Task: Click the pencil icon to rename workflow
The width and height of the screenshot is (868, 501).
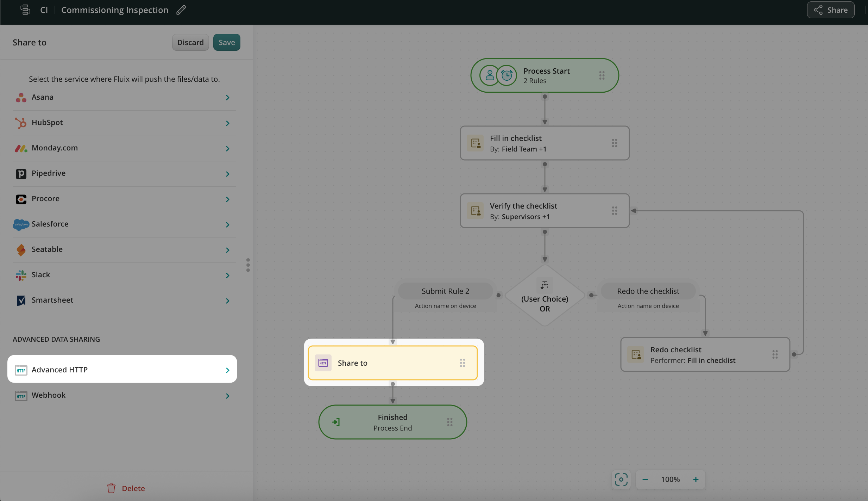Action: tap(181, 10)
